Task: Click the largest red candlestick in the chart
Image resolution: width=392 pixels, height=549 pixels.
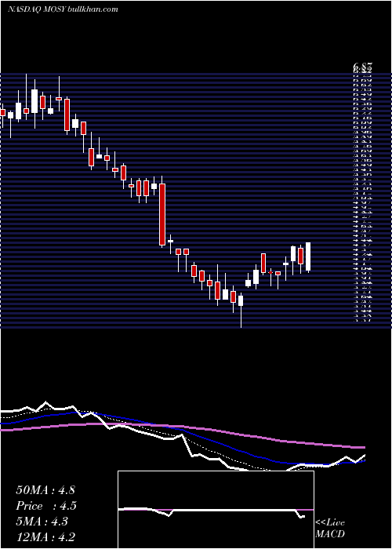Action: [x=162, y=214]
